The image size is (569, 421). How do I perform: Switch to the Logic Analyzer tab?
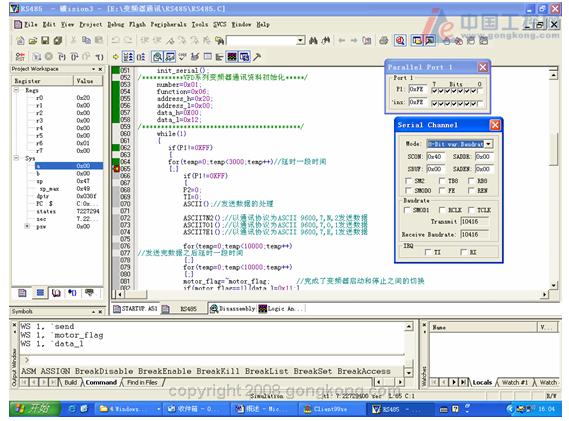click(282, 308)
